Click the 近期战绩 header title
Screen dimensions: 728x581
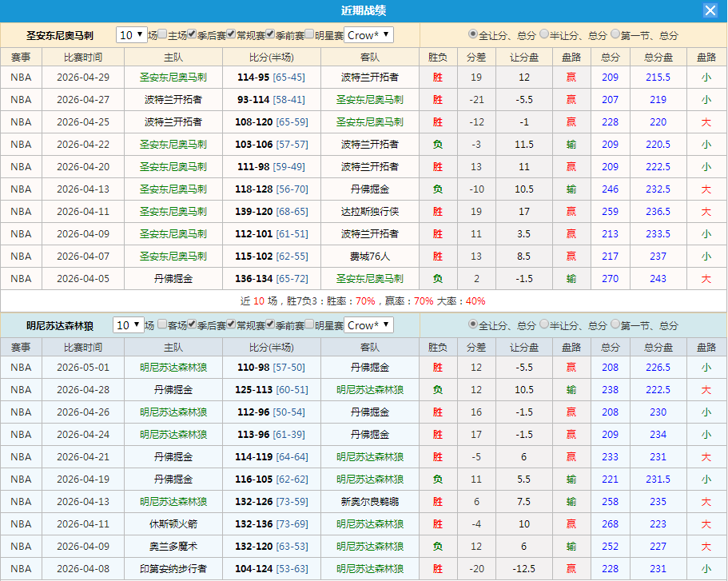coord(364,10)
